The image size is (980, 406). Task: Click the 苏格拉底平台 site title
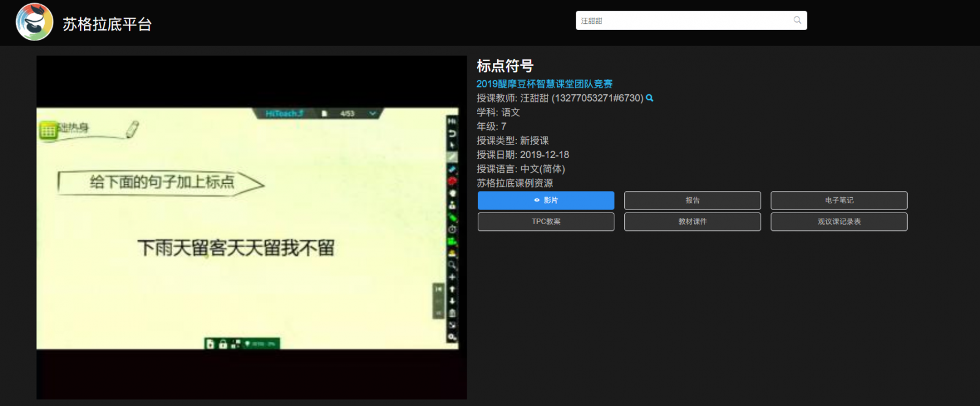point(107,24)
